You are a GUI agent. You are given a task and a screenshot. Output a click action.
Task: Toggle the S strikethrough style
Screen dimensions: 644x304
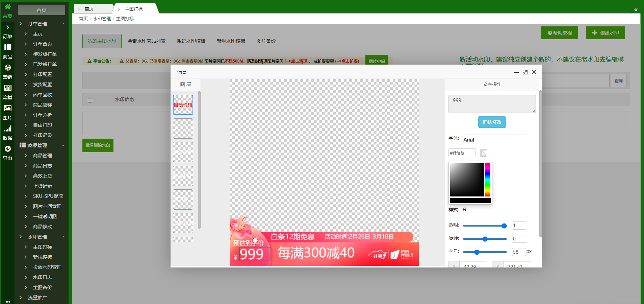click(x=464, y=210)
